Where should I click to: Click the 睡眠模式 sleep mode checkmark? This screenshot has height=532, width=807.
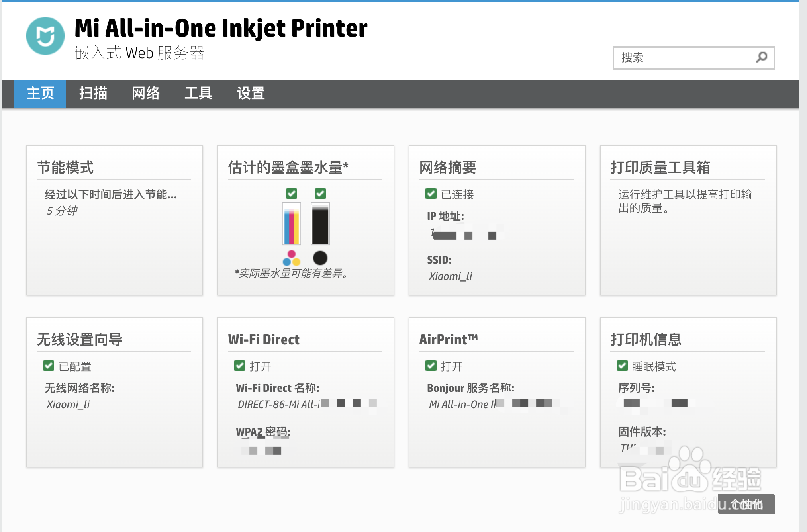622,366
